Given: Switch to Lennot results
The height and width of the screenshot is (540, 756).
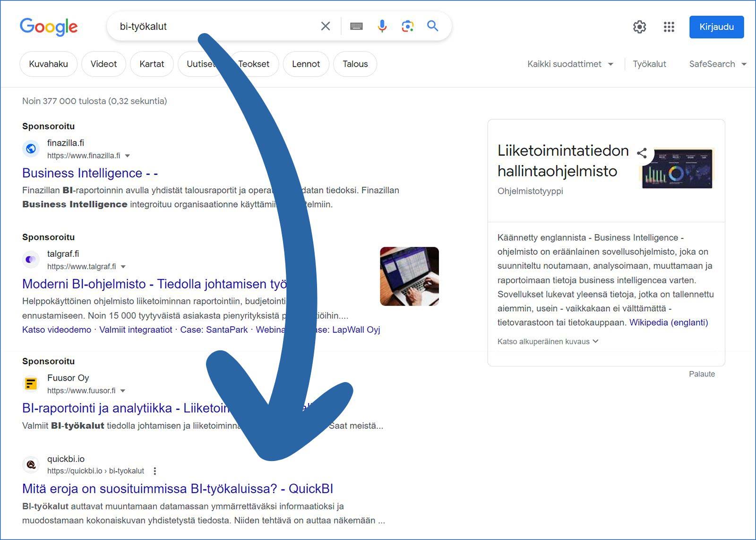Looking at the screenshot, I should pos(306,64).
